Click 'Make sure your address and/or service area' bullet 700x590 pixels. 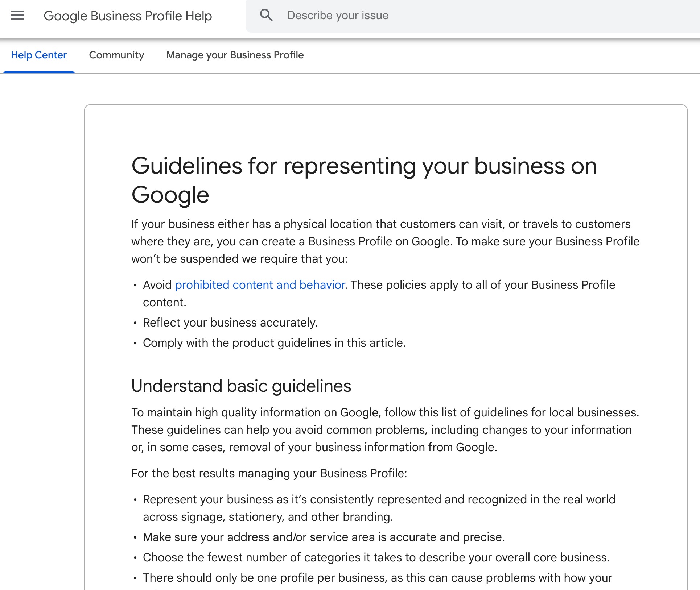point(324,537)
